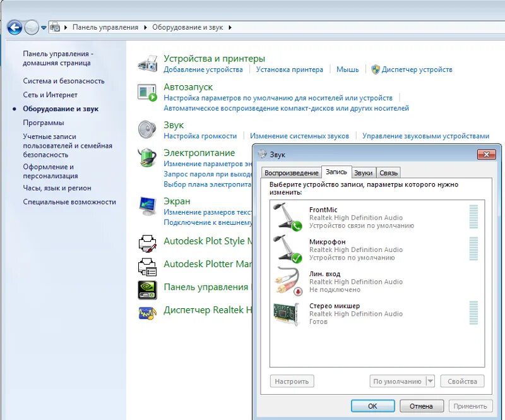Screen dimensions: 505x420
Task: Select Лин. вход device row text
Action: pyautogui.click(x=356, y=282)
